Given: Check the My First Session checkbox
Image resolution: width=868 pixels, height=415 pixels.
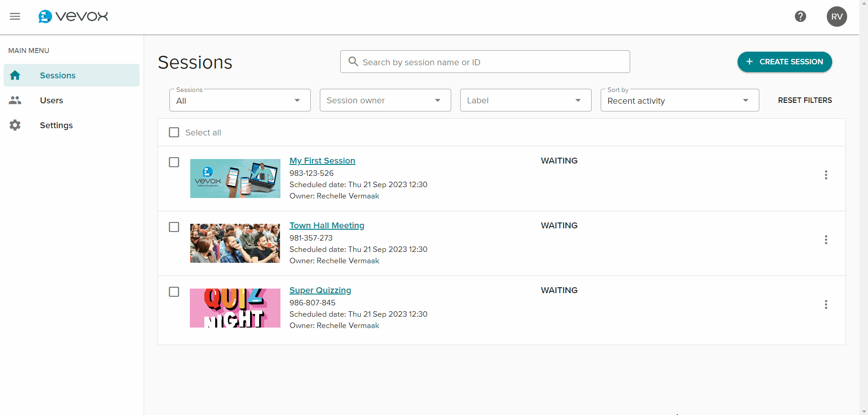Looking at the screenshot, I should click(x=174, y=162).
